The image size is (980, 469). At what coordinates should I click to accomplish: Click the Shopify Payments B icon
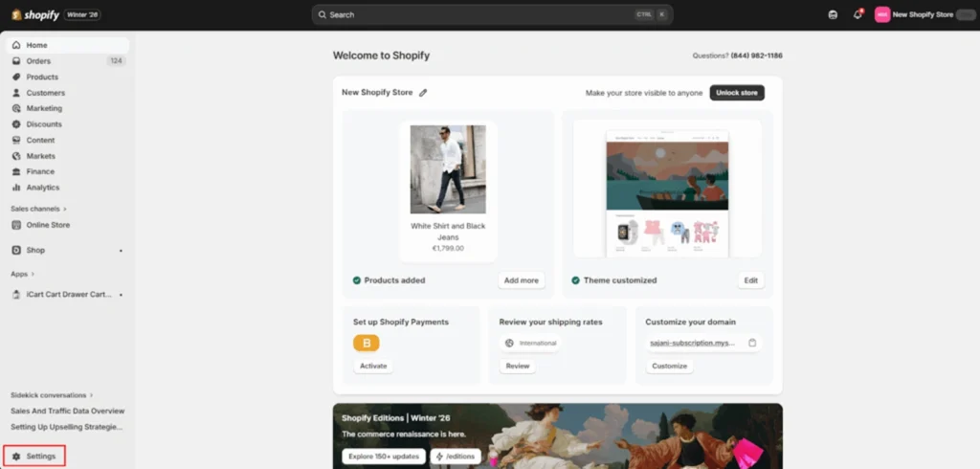click(367, 343)
